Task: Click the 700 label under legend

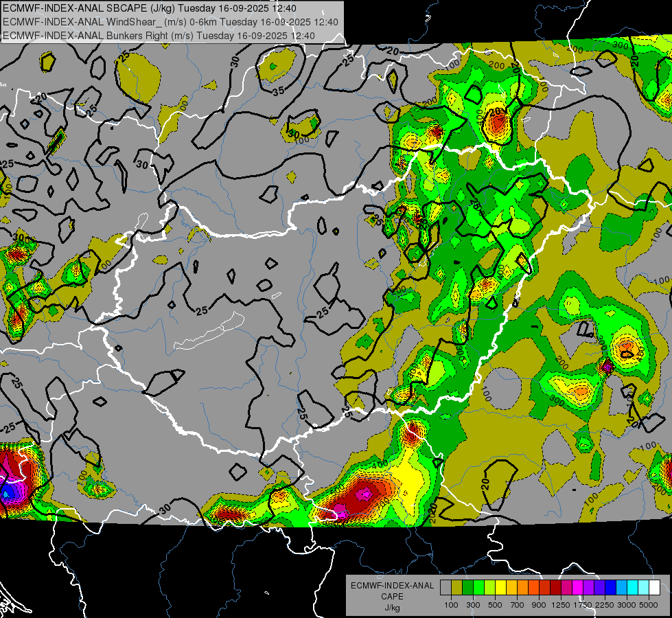Action: tap(518, 605)
